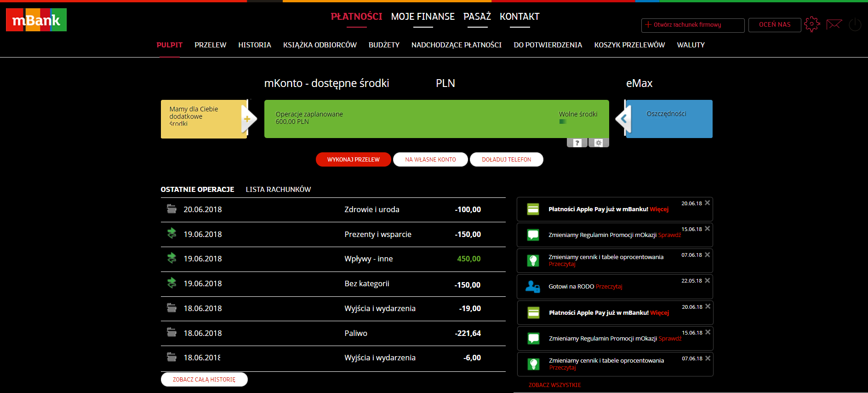Open the BUDŻETY section
The width and height of the screenshot is (868, 393).
coord(384,45)
